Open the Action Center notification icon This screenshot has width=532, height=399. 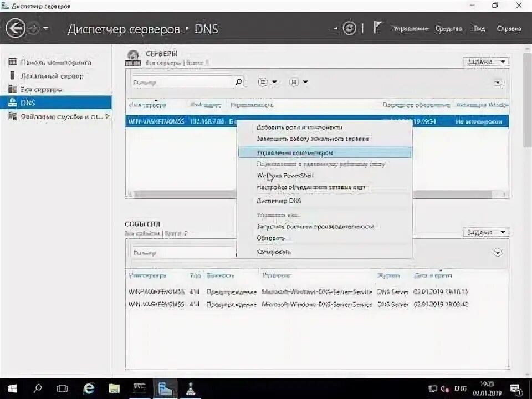click(x=516, y=389)
